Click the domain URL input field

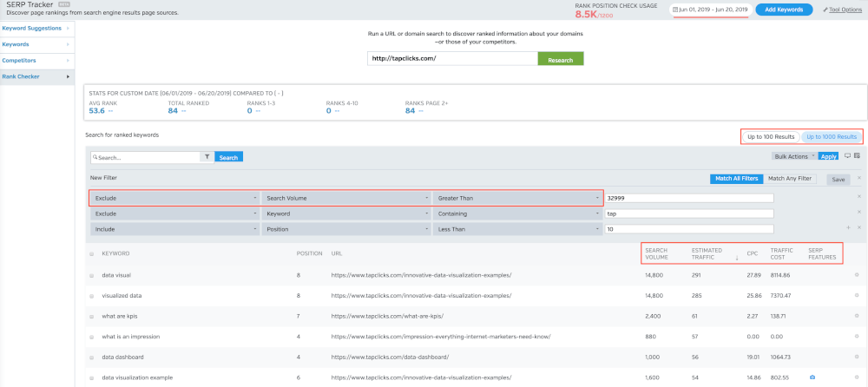pyautogui.click(x=452, y=59)
